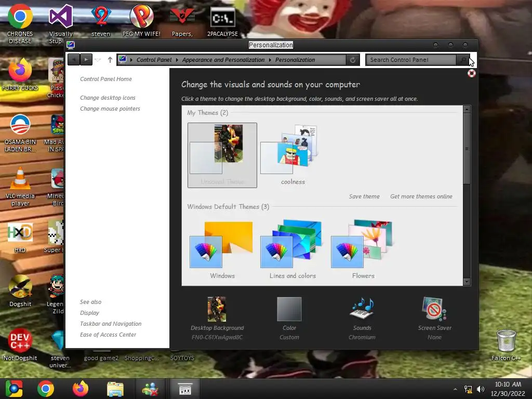Click the Search Control Panel field
532x399 pixels.
tap(411, 60)
